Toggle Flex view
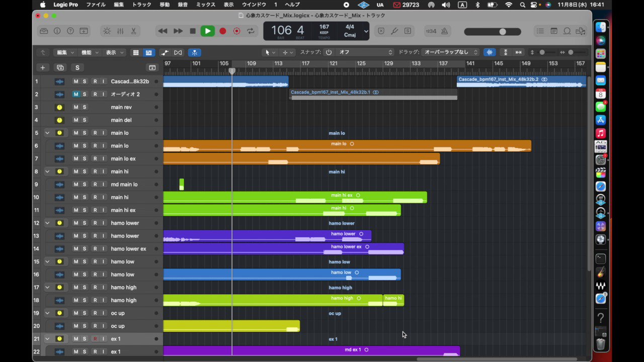Image resolution: width=644 pixels, height=362 pixels. (x=178, y=52)
